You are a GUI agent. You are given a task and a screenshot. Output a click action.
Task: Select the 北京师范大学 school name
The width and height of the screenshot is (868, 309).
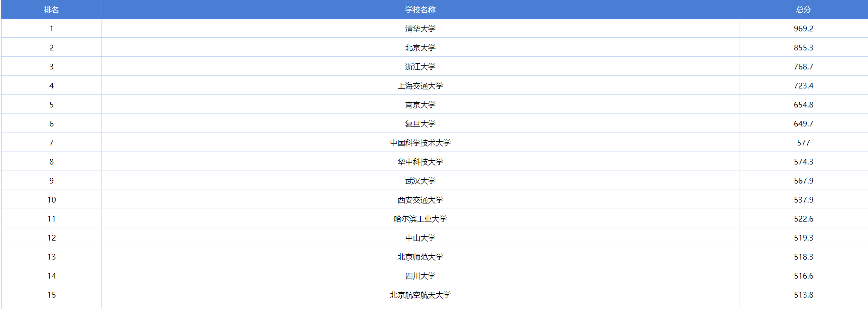tap(420, 257)
